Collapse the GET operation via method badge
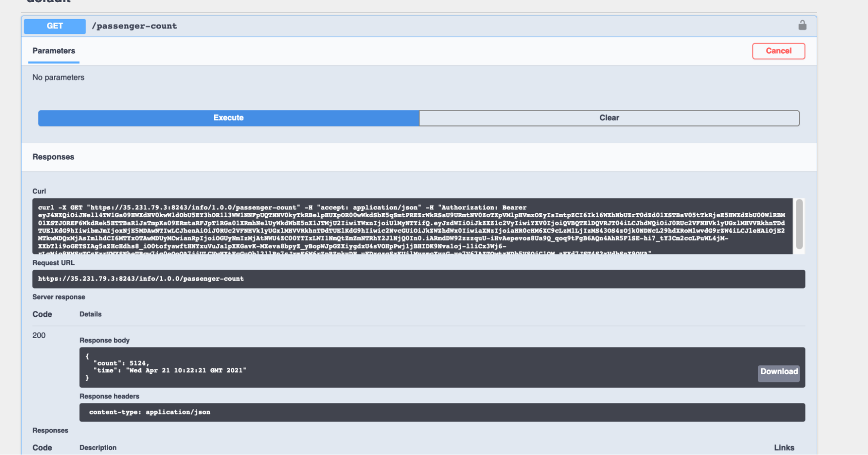 [55, 26]
